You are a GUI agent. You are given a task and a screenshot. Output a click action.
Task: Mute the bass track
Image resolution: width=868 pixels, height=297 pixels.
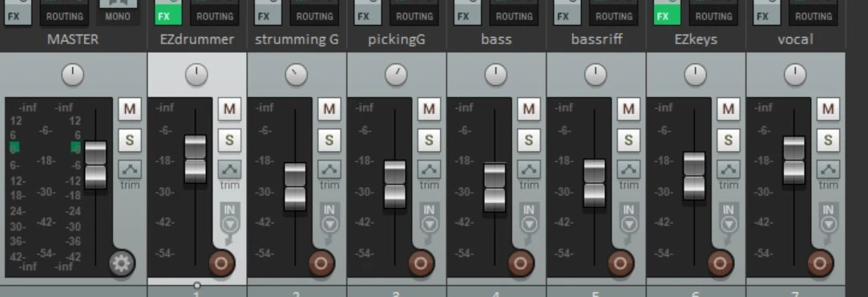(x=529, y=109)
